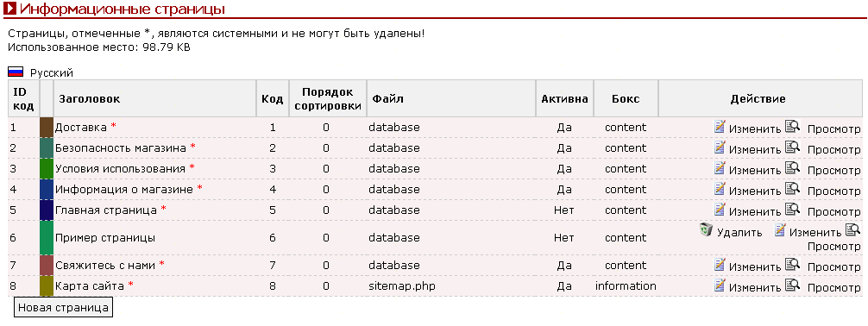Click the Доставка page title

click(81, 128)
